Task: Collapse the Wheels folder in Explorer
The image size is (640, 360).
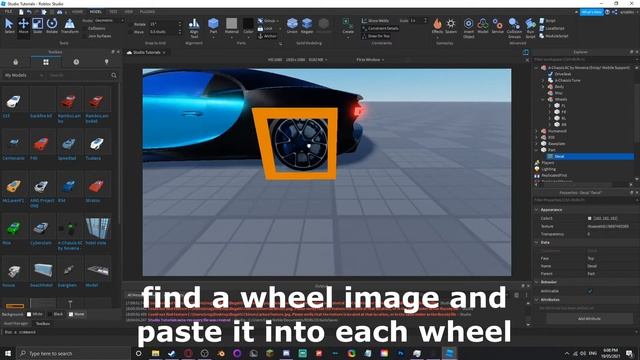Action: pyautogui.click(x=543, y=99)
